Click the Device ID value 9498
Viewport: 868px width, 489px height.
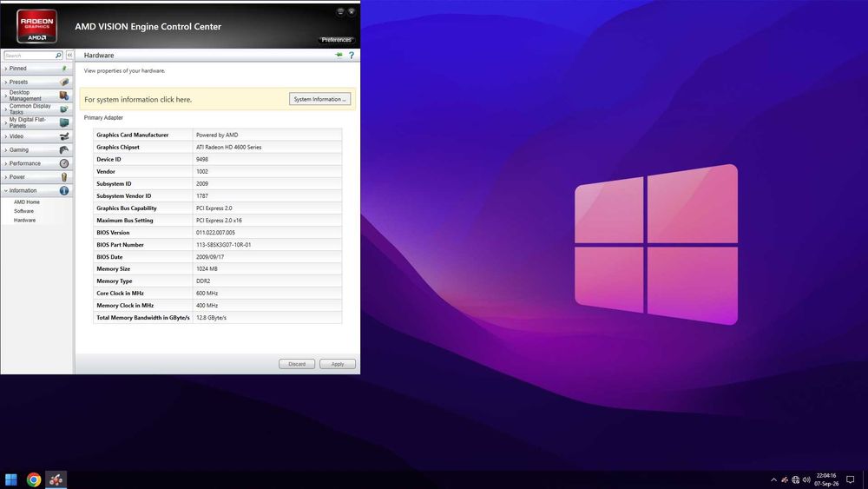click(202, 160)
